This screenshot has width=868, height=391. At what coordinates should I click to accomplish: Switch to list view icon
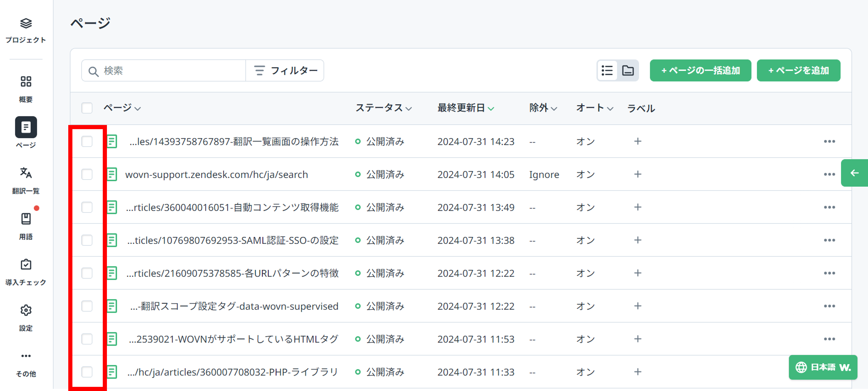coord(607,70)
